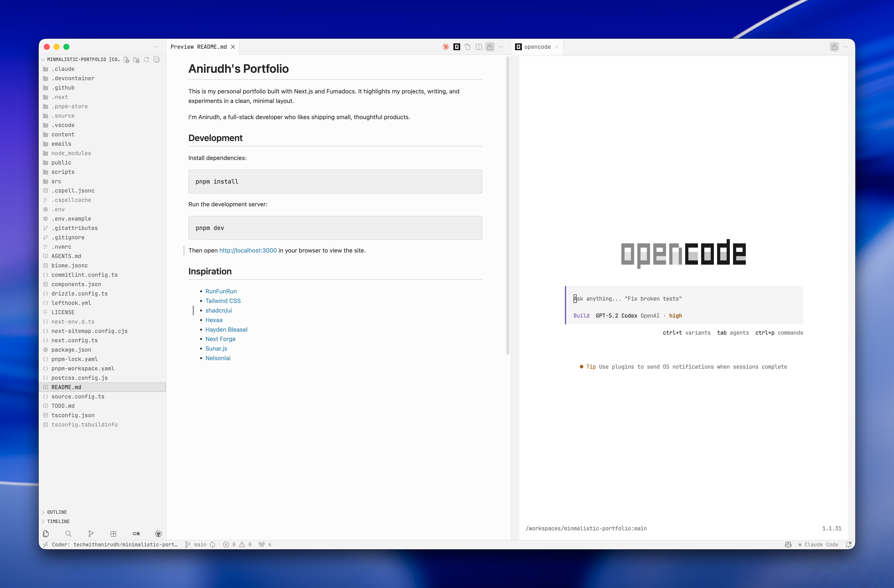Viewport: 894px width, 588px height.
Task: Toggle the editor lock icon near the split button
Action: (490, 47)
